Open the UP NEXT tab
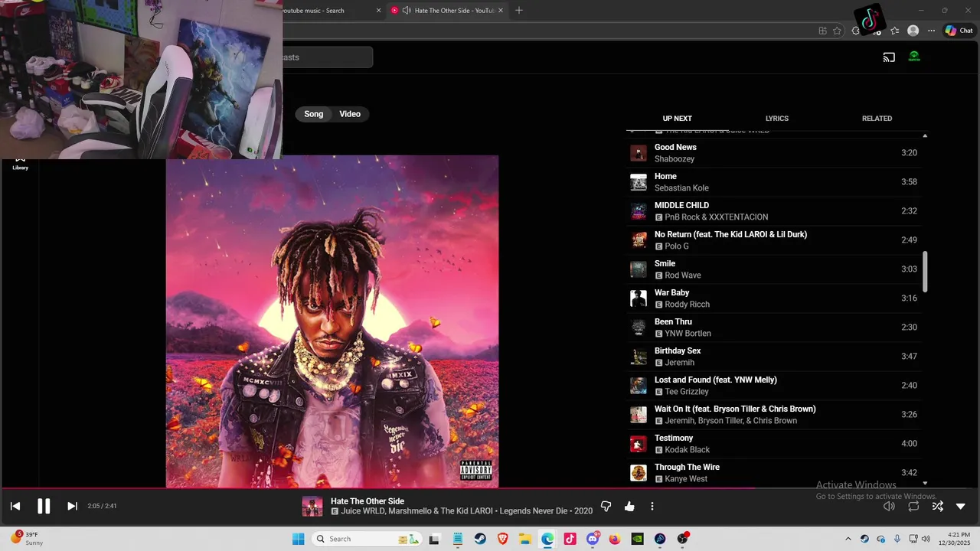 pos(677,119)
